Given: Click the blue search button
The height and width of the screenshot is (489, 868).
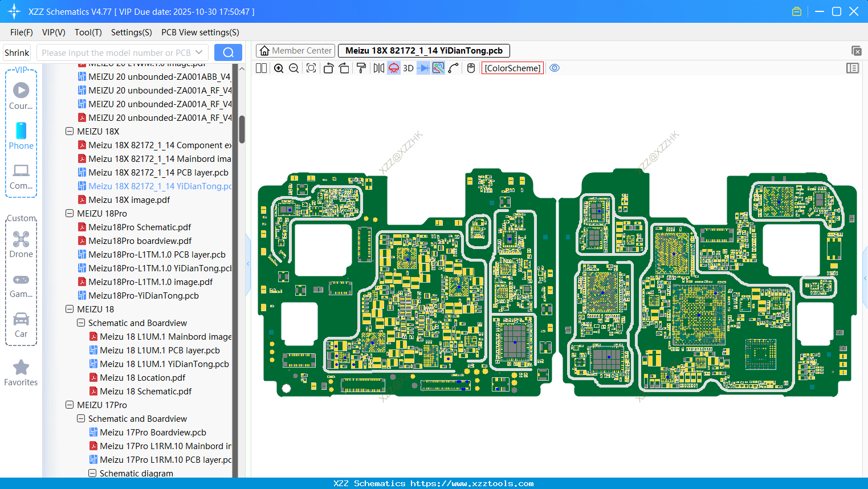Looking at the screenshot, I should tap(228, 52).
